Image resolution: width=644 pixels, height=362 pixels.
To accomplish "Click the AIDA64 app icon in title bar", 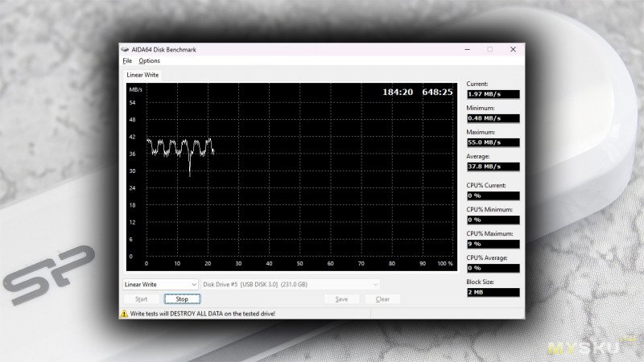I will tap(125, 49).
